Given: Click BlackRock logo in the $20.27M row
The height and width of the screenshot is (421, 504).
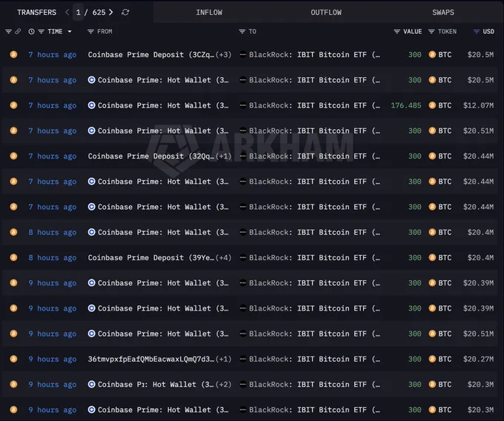Looking at the screenshot, I should tap(243, 359).
